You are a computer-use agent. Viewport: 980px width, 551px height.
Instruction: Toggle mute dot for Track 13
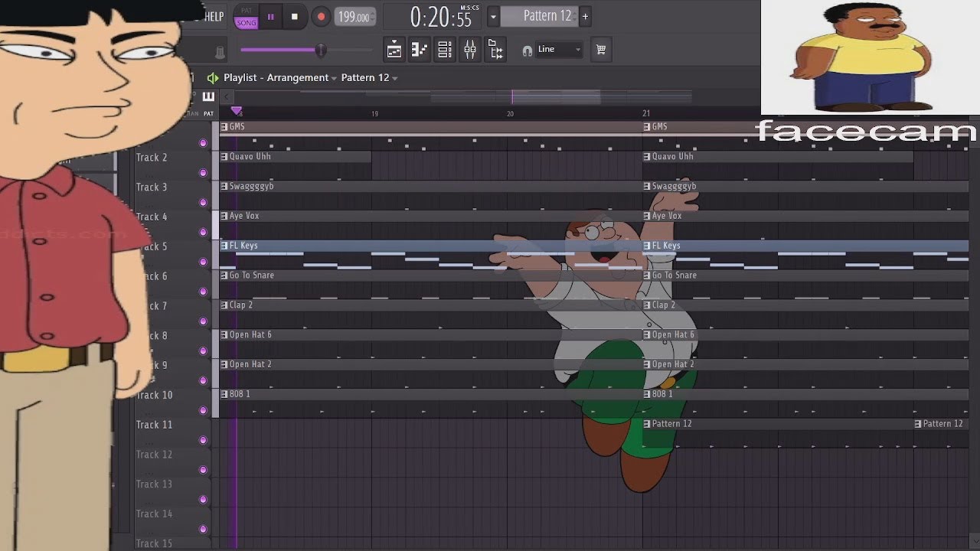tap(203, 500)
